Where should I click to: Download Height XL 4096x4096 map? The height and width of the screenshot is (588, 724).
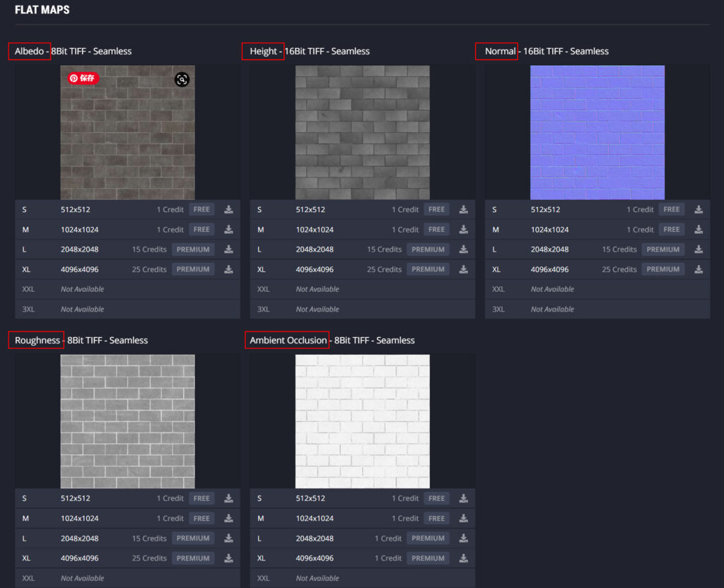[464, 269]
